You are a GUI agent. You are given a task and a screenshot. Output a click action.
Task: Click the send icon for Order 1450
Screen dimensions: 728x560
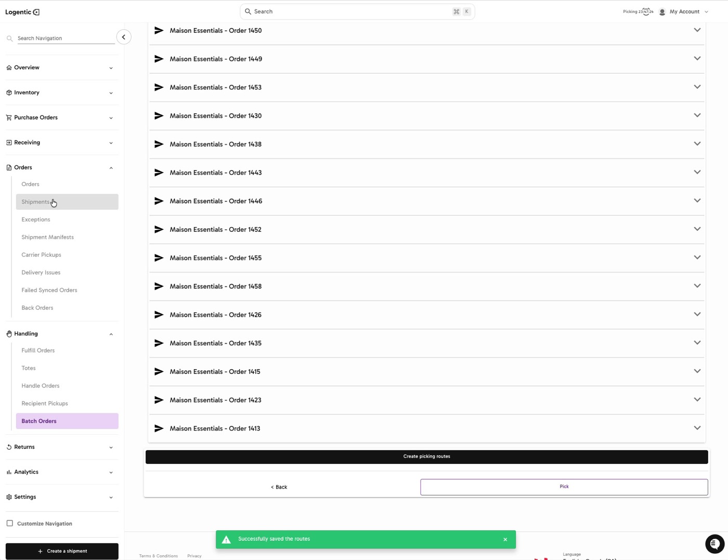[x=159, y=31]
